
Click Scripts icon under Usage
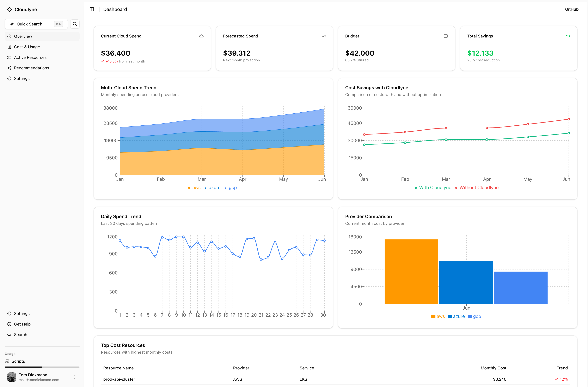(7, 361)
